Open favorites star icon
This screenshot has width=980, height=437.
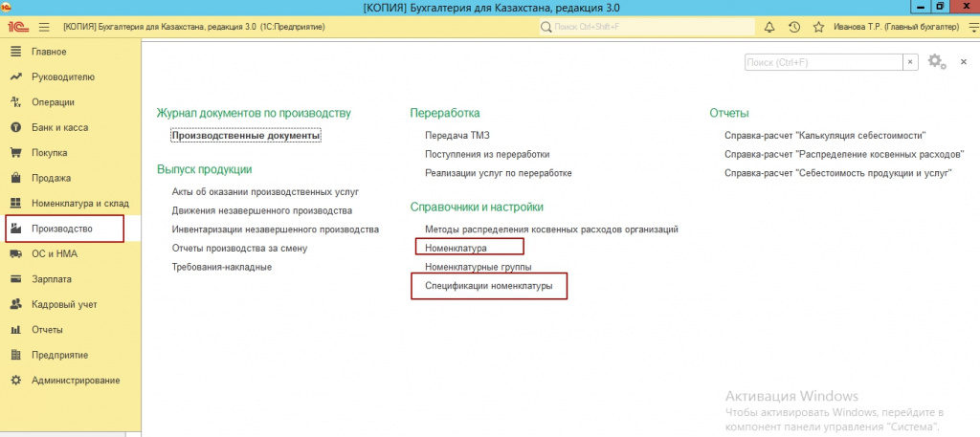pyautogui.click(x=818, y=28)
